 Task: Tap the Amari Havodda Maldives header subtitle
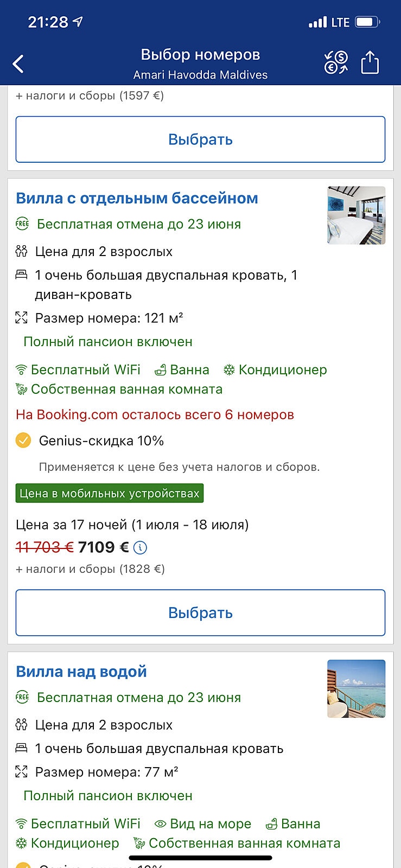tap(200, 75)
